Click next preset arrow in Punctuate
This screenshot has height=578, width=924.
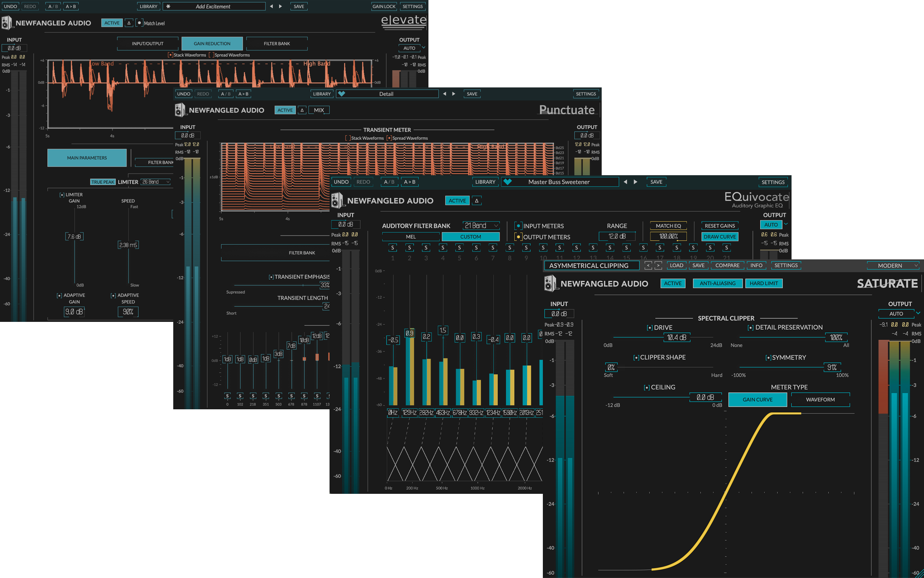(454, 94)
